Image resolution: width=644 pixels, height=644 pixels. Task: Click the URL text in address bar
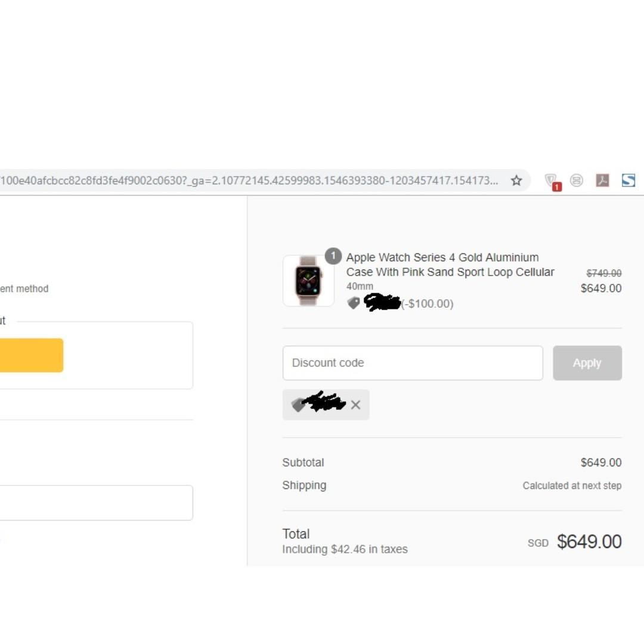point(249,181)
